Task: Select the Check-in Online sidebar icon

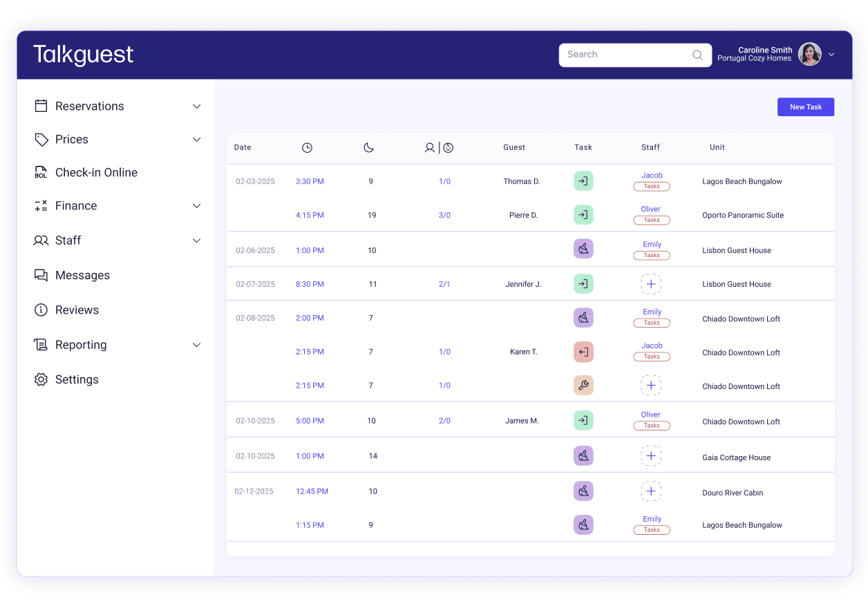Action: (x=41, y=172)
